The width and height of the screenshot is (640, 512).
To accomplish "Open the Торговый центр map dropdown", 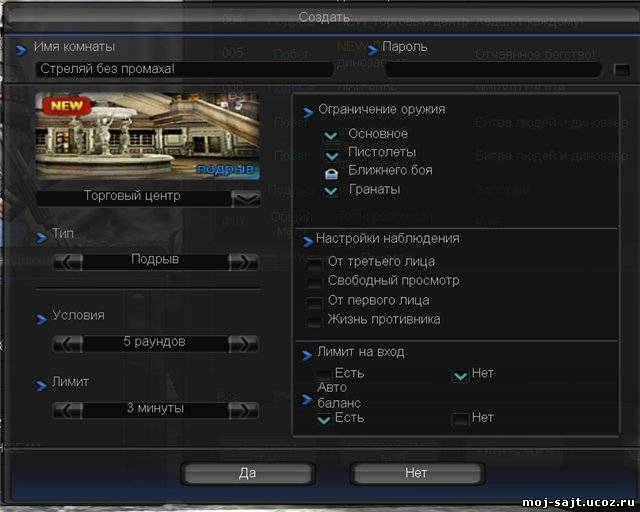I will pos(246,198).
